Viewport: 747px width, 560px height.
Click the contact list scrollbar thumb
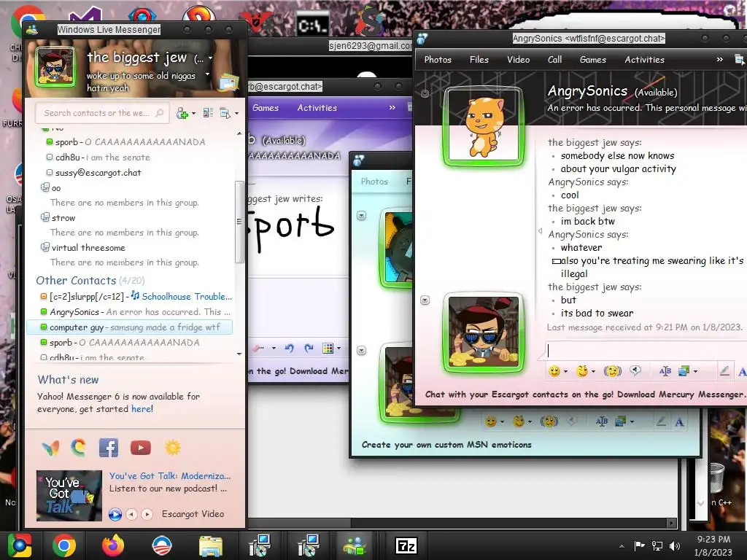click(239, 222)
